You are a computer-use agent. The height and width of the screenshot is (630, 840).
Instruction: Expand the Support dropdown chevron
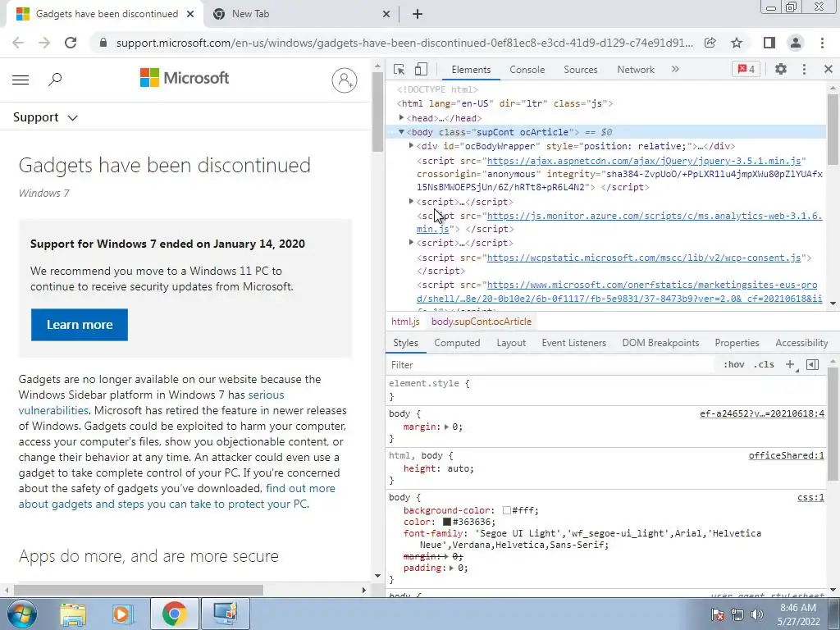coord(73,118)
